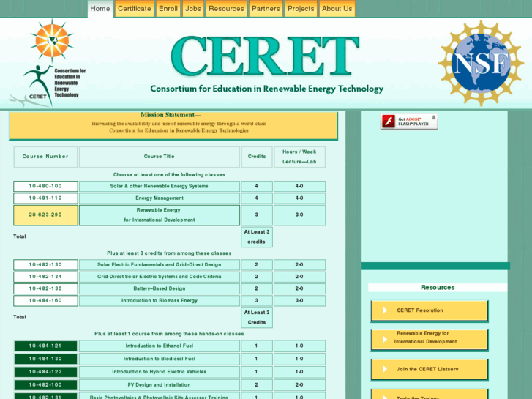
Task: Click dark green course number 10-484-130
Action: click(x=45, y=359)
